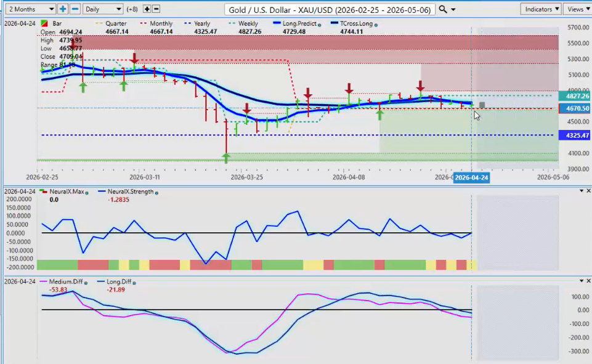Expand the symbol search dropdown arrow
Image resolution: width=592 pixels, height=364 pixels.
tap(454, 10)
